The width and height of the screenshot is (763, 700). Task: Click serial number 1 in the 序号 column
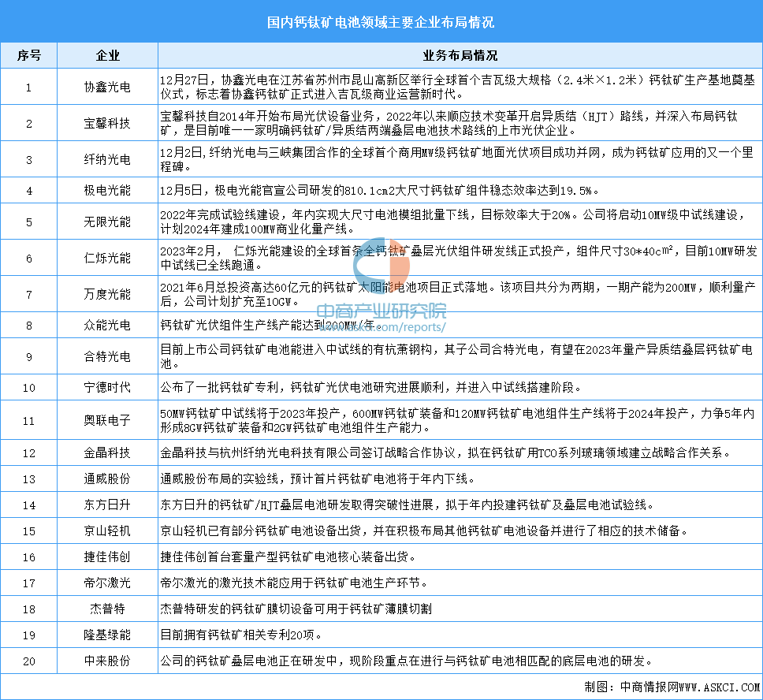[x=28, y=87]
